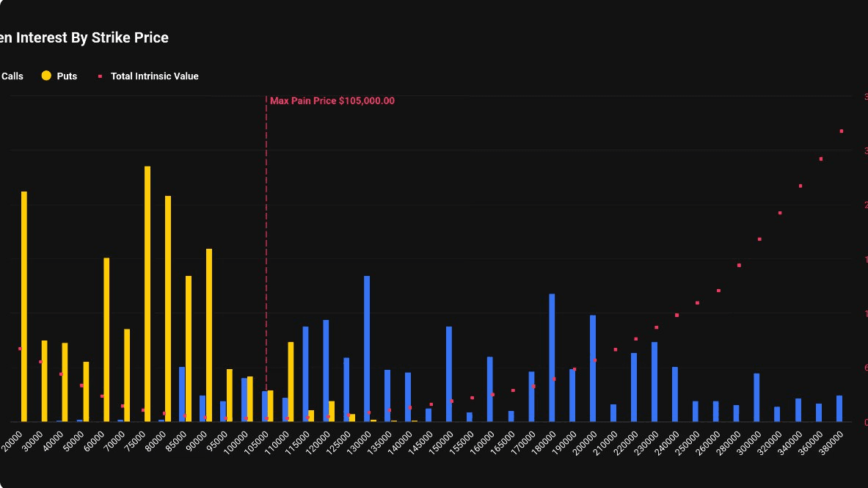Select the calls bar at strike 130000
The height and width of the screenshot is (488, 868).
coord(367,349)
